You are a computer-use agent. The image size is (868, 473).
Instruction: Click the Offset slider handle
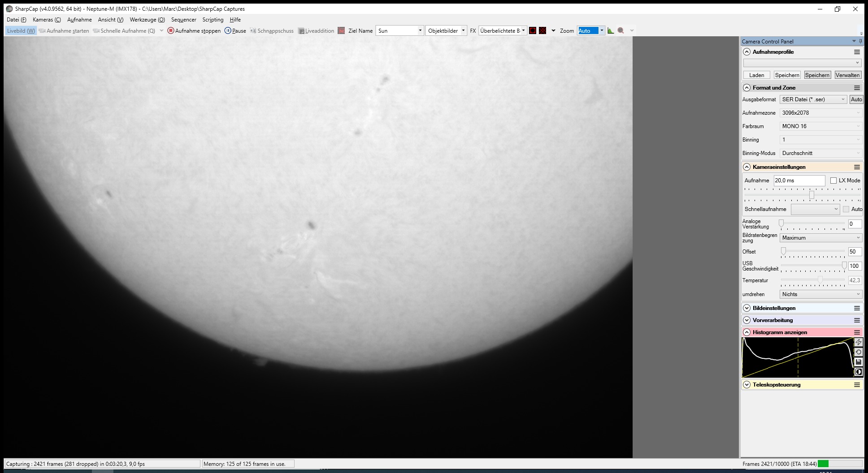pos(783,251)
